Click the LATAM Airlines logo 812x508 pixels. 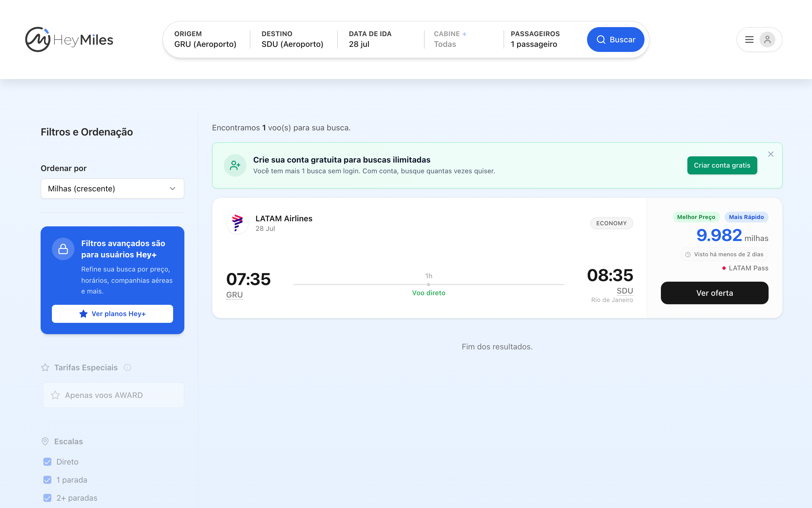[237, 223]
